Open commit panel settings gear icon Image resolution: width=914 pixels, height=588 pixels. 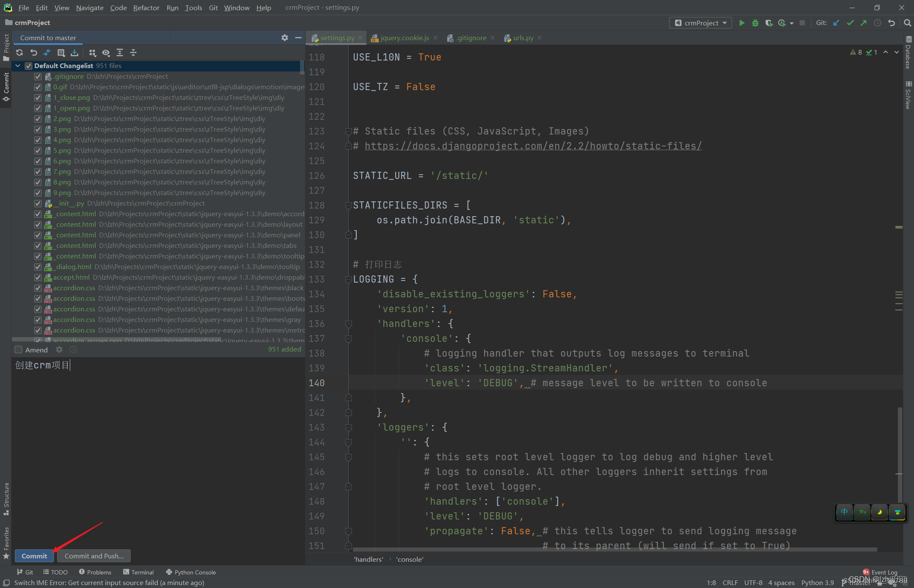point(285,38)
